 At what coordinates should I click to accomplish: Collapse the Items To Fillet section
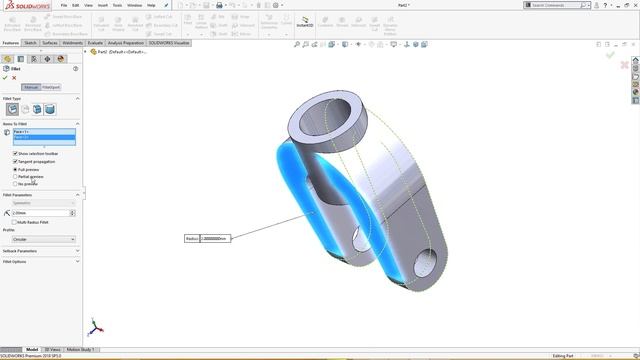pos(78,124)
